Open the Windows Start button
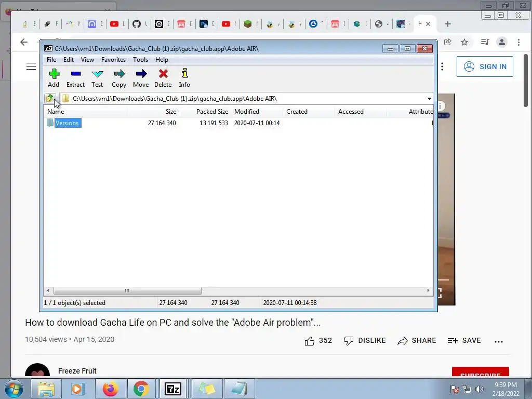Viewport: 532px width, 399px height. point(14,389)
